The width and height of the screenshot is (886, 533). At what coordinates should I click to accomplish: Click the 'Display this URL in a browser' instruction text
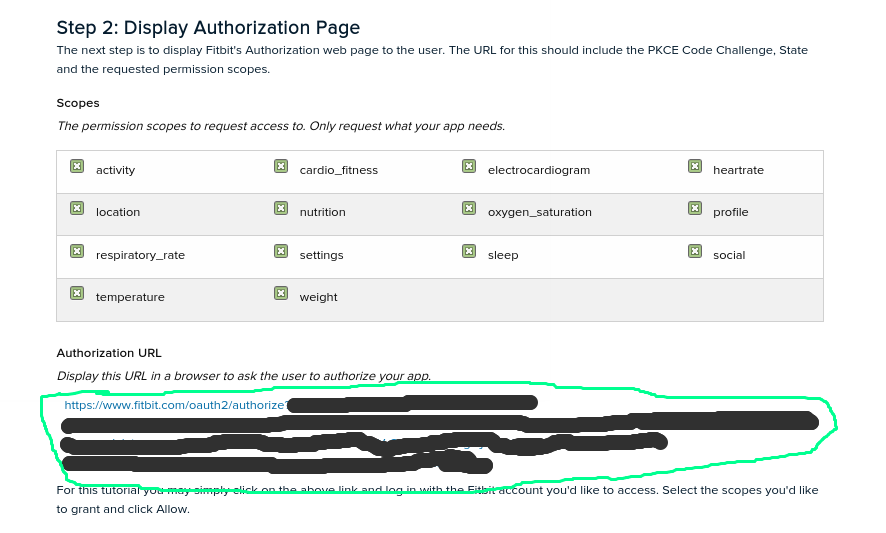click(243, 376)
